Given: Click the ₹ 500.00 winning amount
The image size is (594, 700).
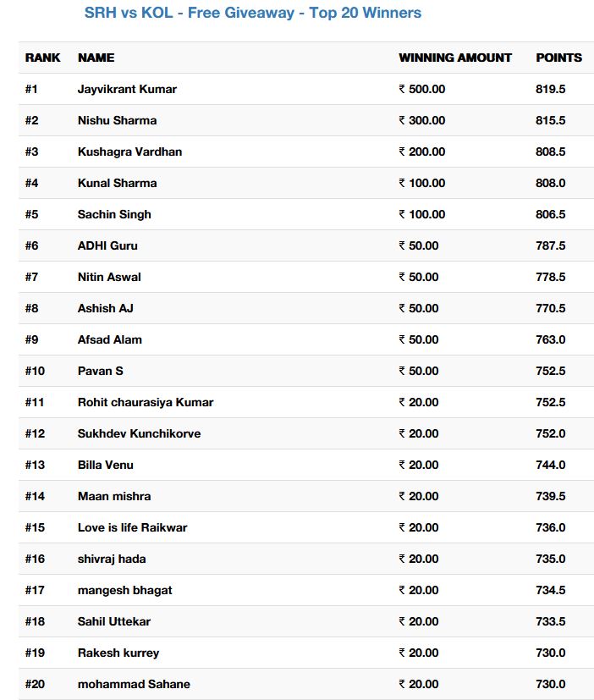Looking at the screenshot, I should (x=421, y=89).
